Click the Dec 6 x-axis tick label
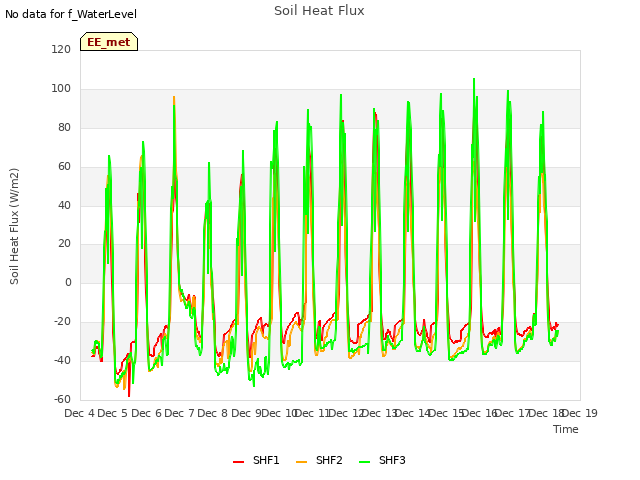The image size is (640, 480). click(x=146, y=413)
